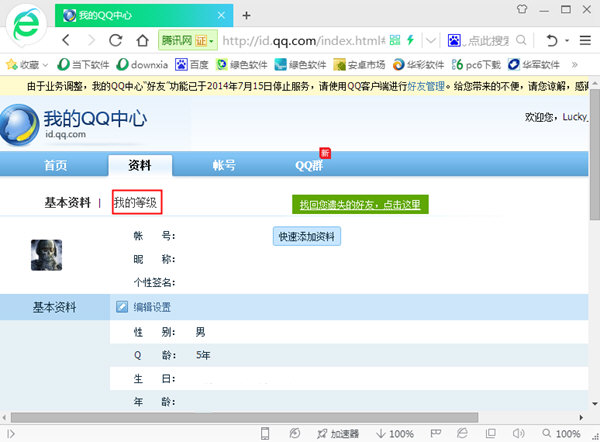Click the IE compatibility mode icon
600x442 pixels.
(462, 433)
